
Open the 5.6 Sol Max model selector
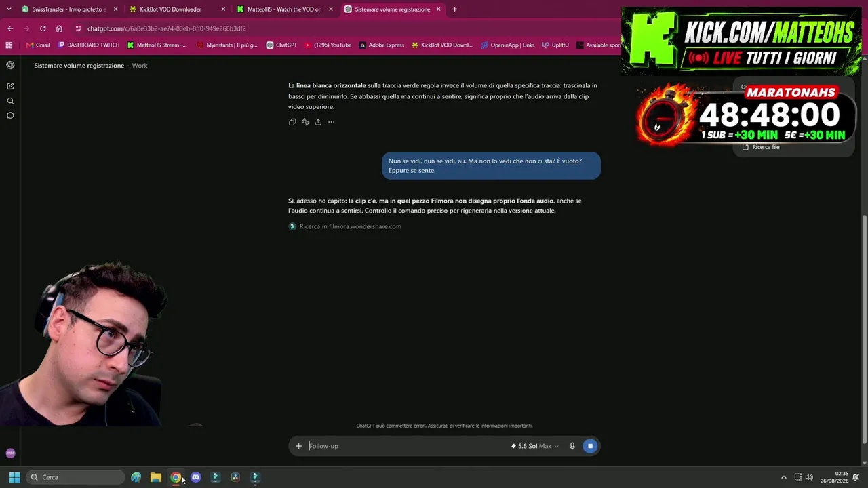[535, 446]
